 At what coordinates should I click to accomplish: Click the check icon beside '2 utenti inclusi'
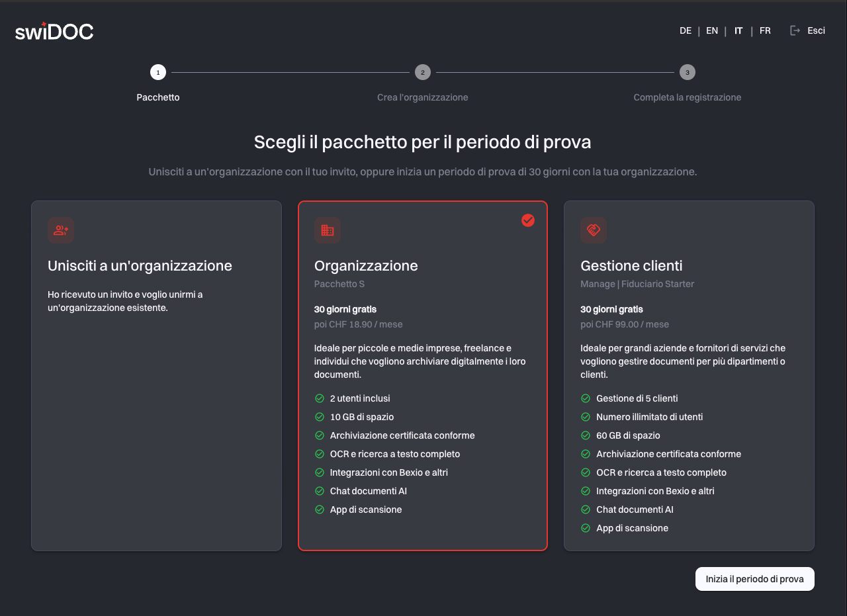(320, 398)
